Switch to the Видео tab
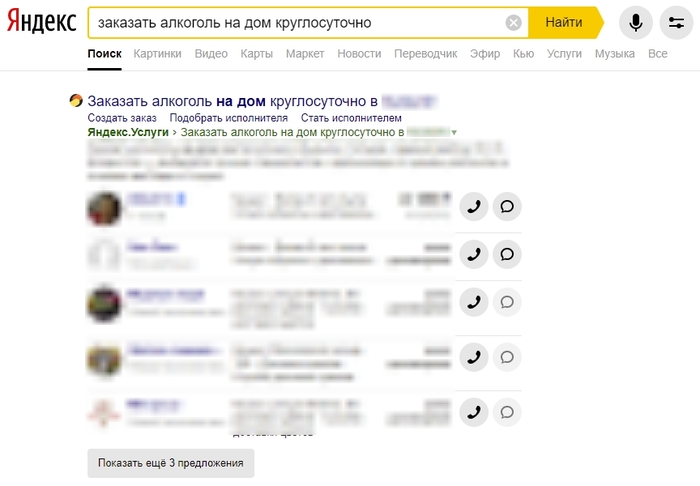 coord(211,54)
